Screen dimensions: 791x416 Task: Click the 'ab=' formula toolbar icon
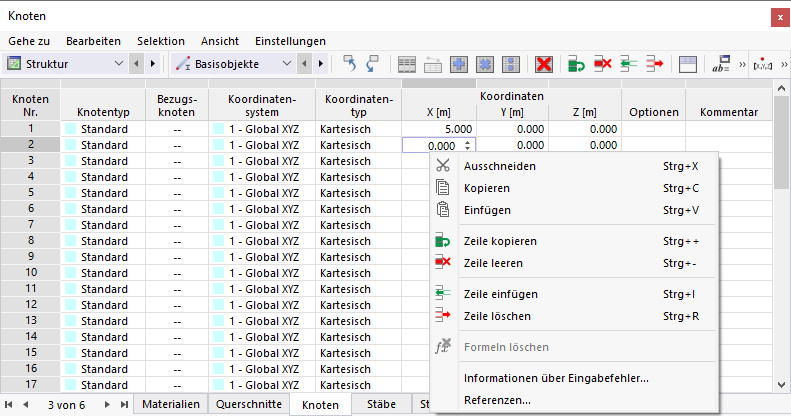721,64
